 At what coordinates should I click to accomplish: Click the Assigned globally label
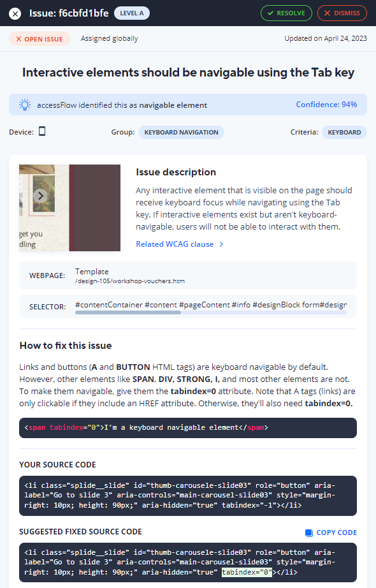[109, 39]
